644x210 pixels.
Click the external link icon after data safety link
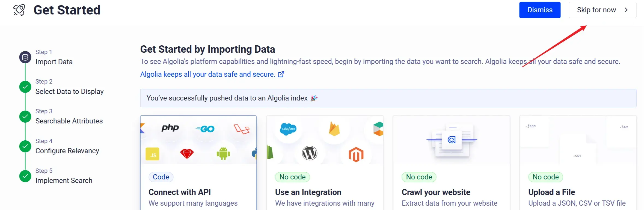[281, 74]
